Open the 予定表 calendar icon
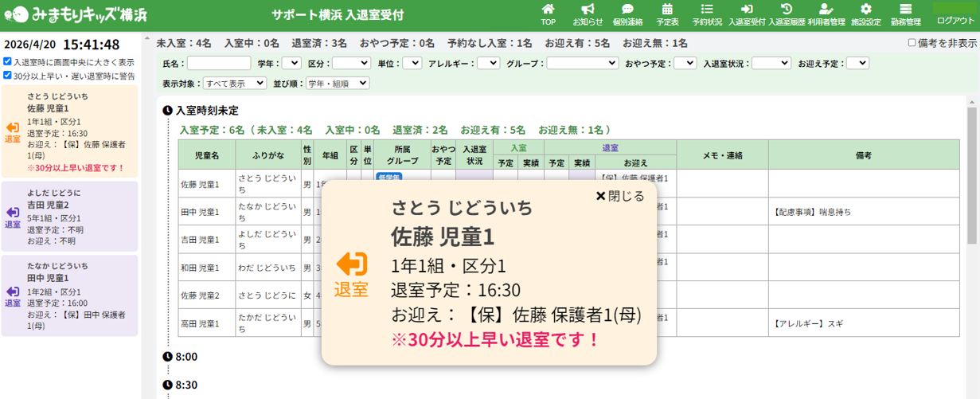This screenshot has height=399, width=980. tap(667, 14)
